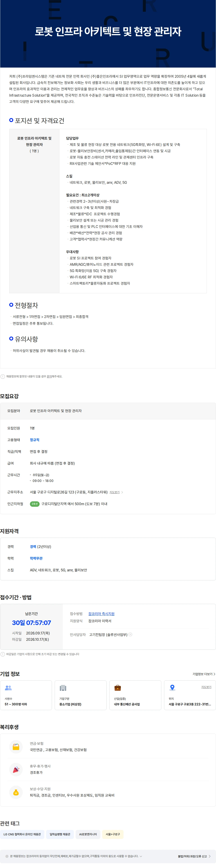Select tag LG CNS 협력회사 온라인 채용관
This screenshot has height=868, width=216.
point(22,834)
